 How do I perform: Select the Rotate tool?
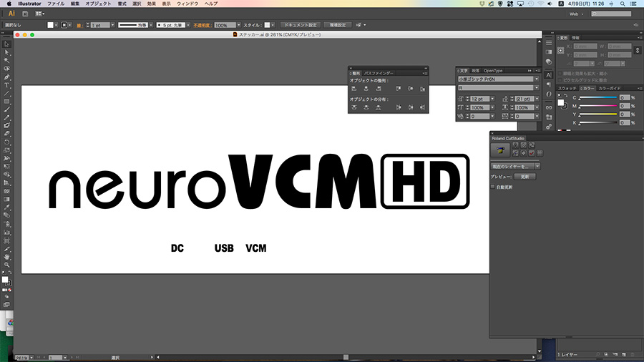(x=6, y=142)
